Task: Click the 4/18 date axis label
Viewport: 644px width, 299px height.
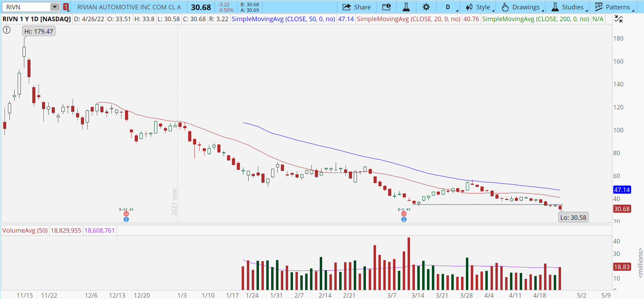Action: coord(540,295)
